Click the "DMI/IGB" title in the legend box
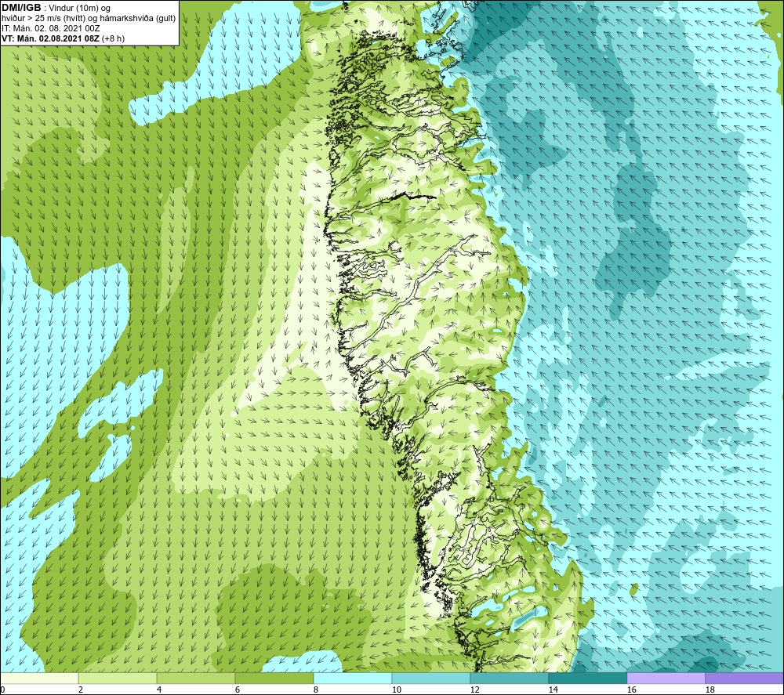784x695 pixels. (21, 8)
